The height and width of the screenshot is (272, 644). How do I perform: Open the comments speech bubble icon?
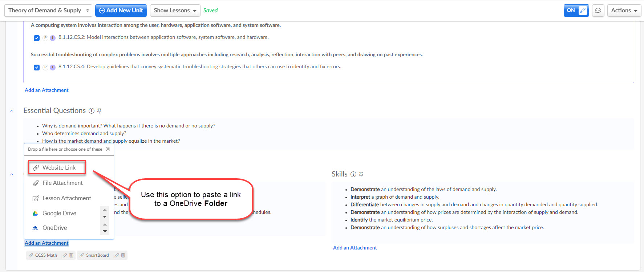point(598,11)
